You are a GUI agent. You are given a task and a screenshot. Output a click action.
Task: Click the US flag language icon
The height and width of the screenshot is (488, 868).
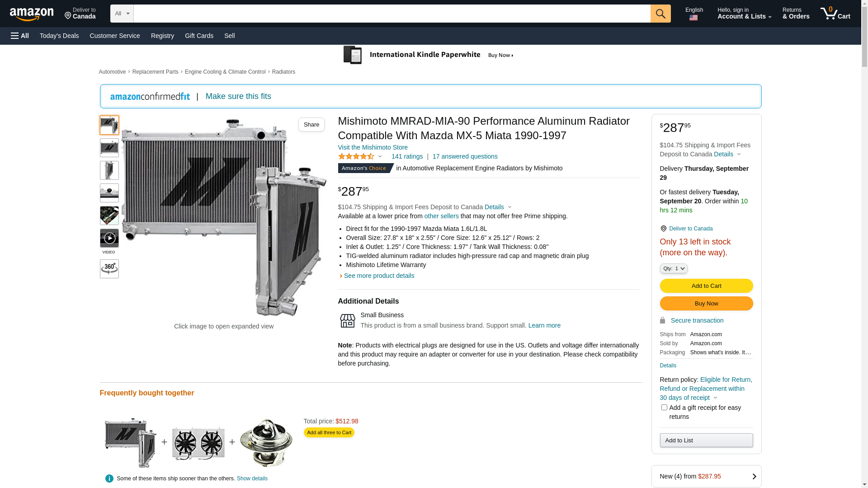[693, 18]
